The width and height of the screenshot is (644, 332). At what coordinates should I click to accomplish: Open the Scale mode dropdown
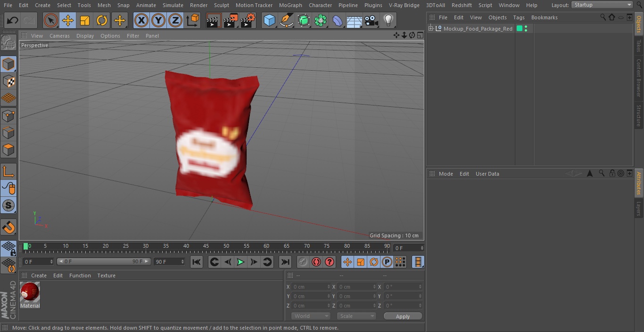[356, 316]
